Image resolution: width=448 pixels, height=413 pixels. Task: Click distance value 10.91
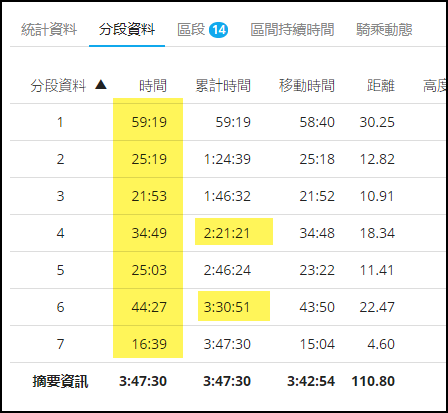377,196
